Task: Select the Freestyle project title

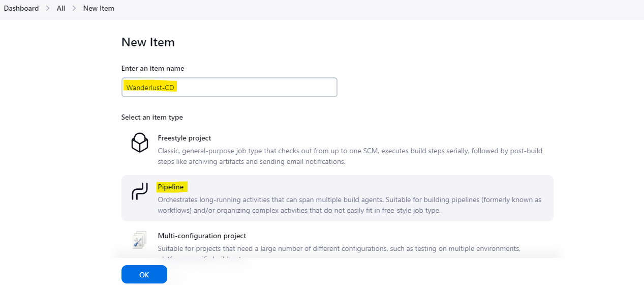Action: [185, 138]
